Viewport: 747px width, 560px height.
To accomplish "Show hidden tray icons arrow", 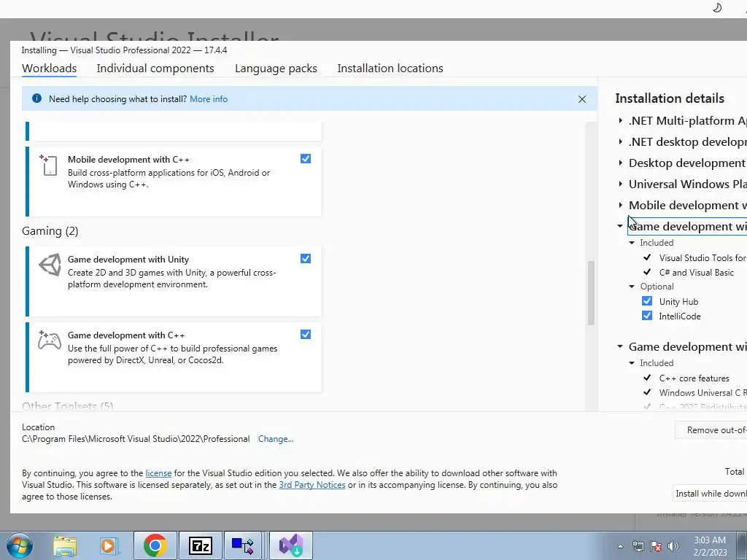I will pyautogui.click(x=620, y=546).
